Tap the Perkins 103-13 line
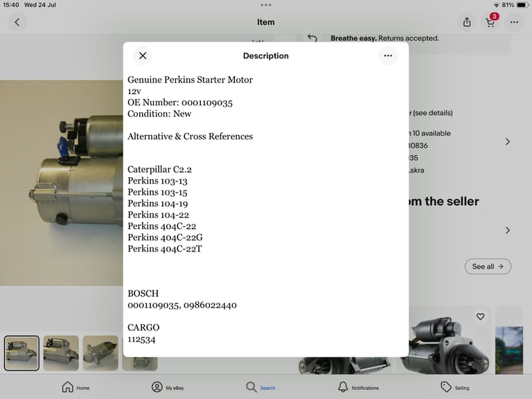532x399 pixels. tap(157, 181)
